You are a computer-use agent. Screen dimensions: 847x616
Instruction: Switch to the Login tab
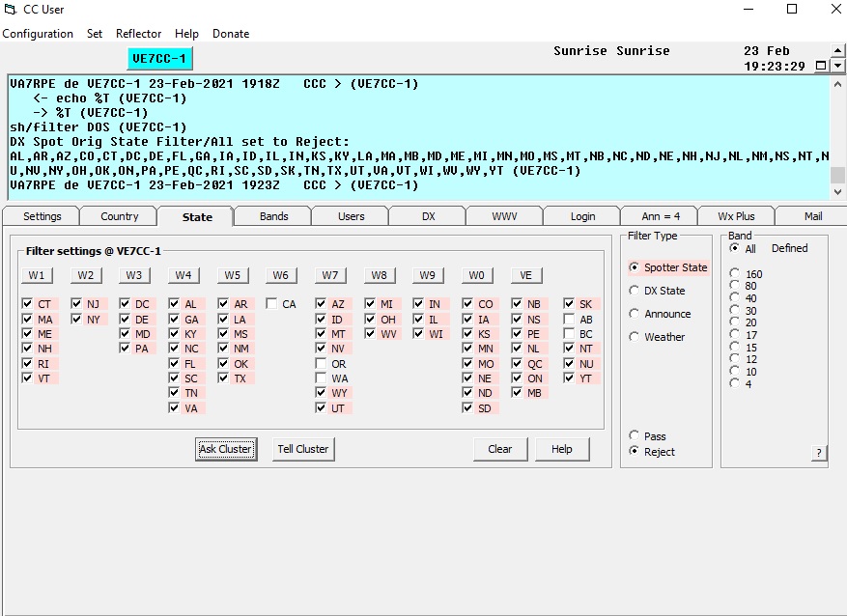[x=582, y=216]
